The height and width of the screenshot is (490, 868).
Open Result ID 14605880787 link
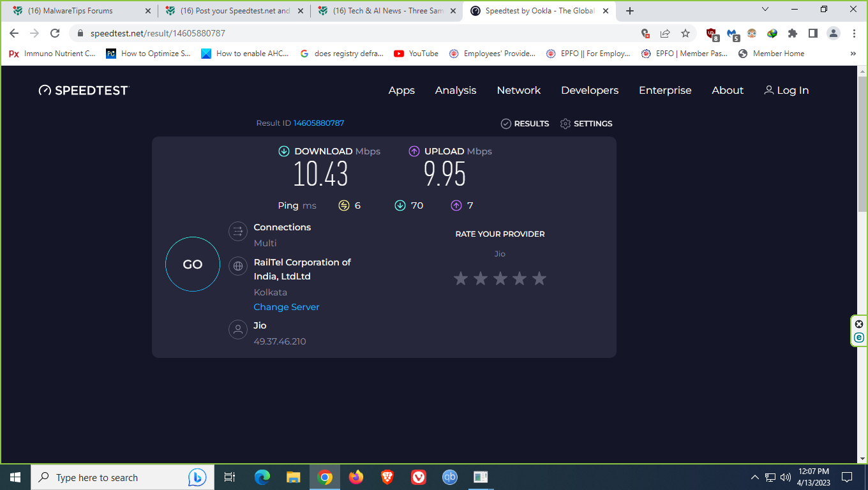(318, 123)
